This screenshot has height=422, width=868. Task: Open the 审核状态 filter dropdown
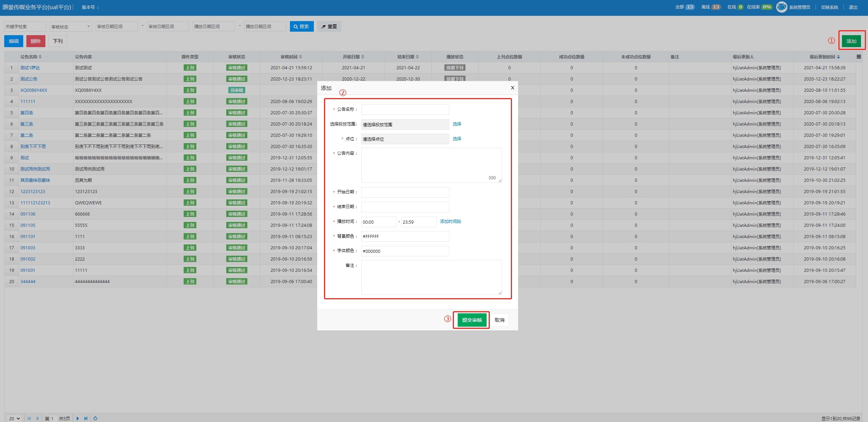coord(71,27)
